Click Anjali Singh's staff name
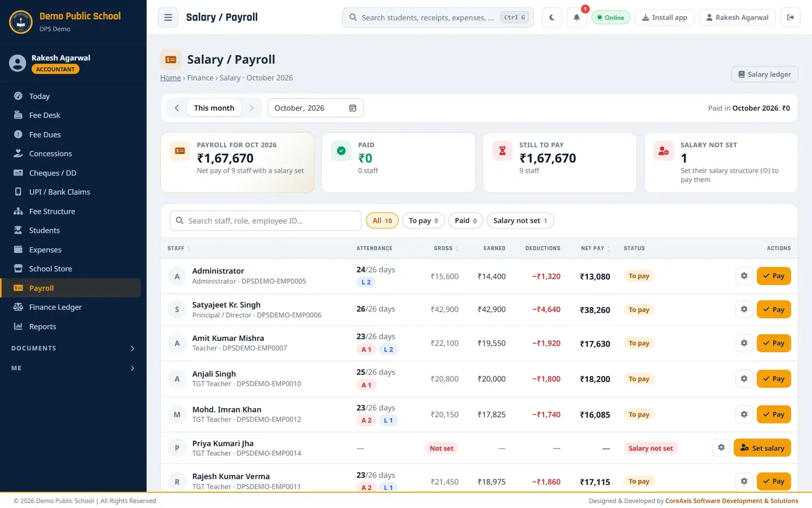The height and width of the screenshot is (508, 812). tap(214, 374)
